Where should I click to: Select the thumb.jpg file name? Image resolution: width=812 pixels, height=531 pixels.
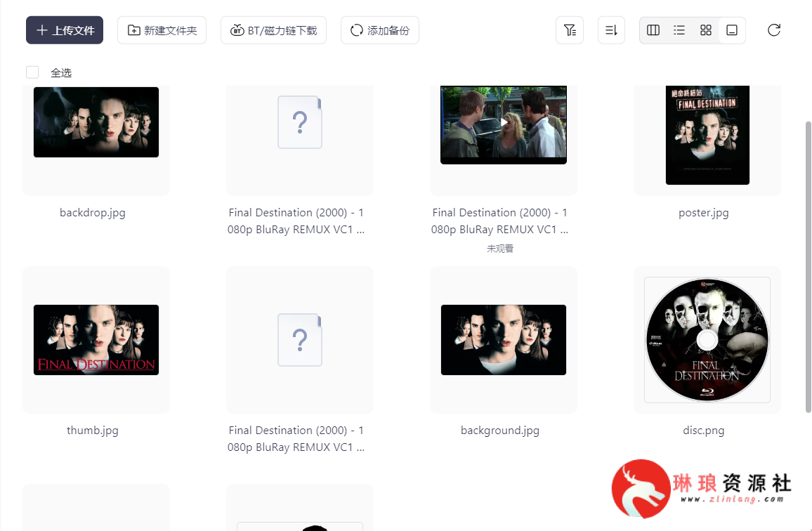click(93, 430)
